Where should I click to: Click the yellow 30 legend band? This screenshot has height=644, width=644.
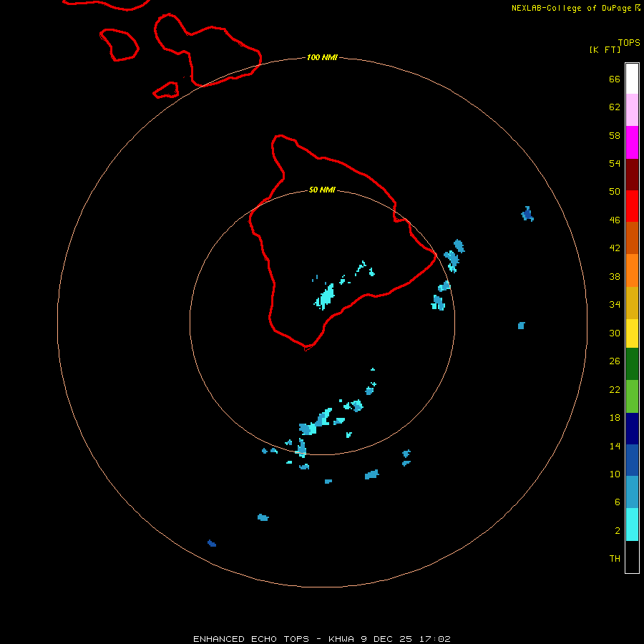tap(632, 333)
